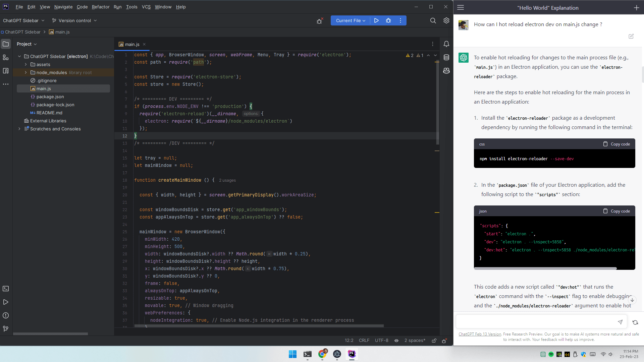The image size is (644, 362).
Task: Select the main.js editor tab
Action: tap(132, 44)
